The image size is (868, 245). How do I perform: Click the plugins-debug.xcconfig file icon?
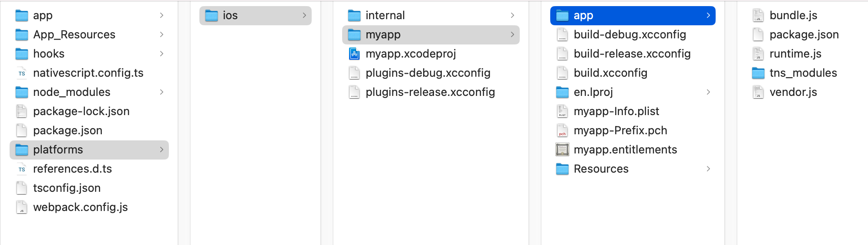354,73
